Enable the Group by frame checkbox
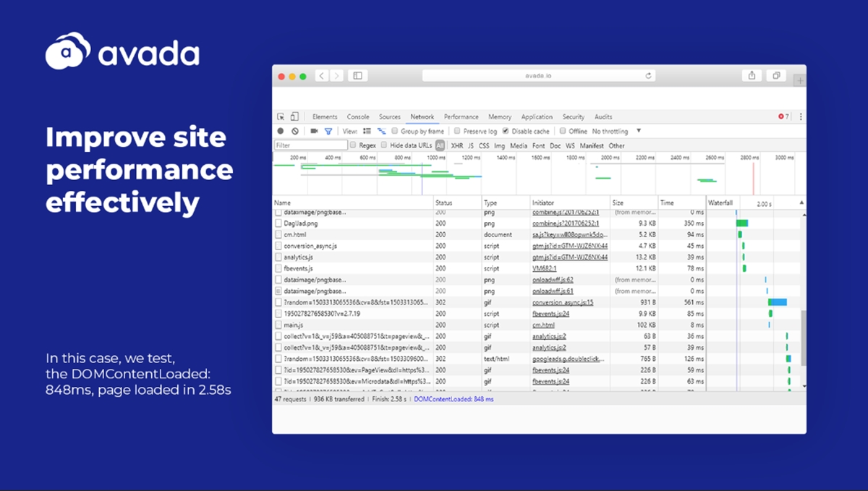This screenshot has width=868, height=491. point(394,131)
